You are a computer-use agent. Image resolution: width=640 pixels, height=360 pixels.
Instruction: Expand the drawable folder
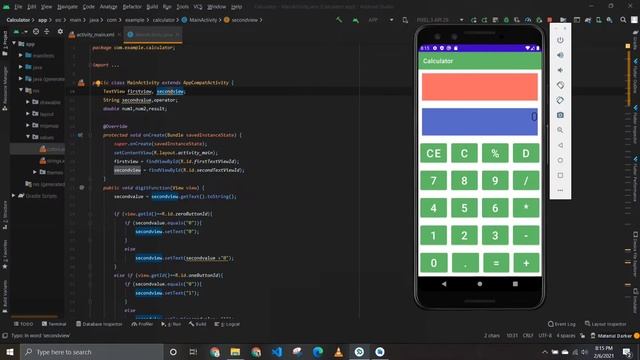click(x=28, y=102)
